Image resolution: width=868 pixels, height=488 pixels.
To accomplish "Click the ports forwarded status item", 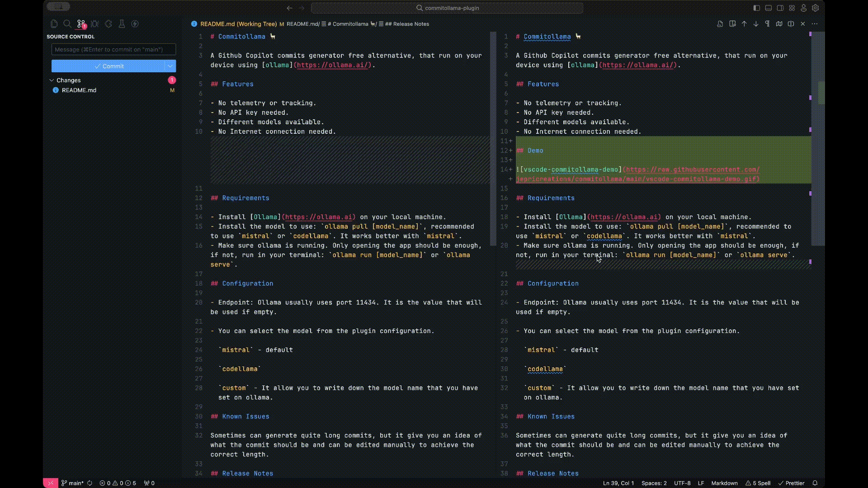I will point(149,483).
